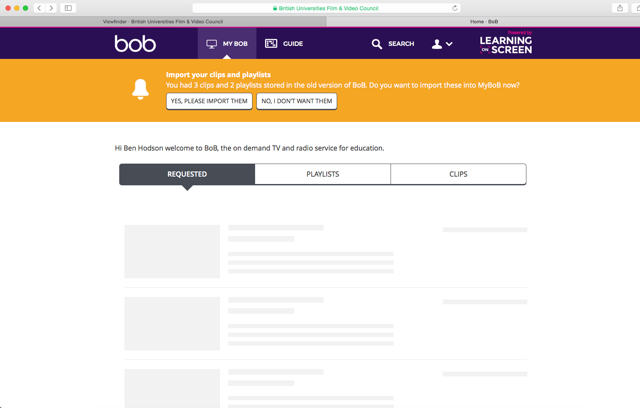Reload the page from the address bar
Image resolution: width=640 pixels, height=408 pixels.
pyautogui.click(x=455, y=8)
